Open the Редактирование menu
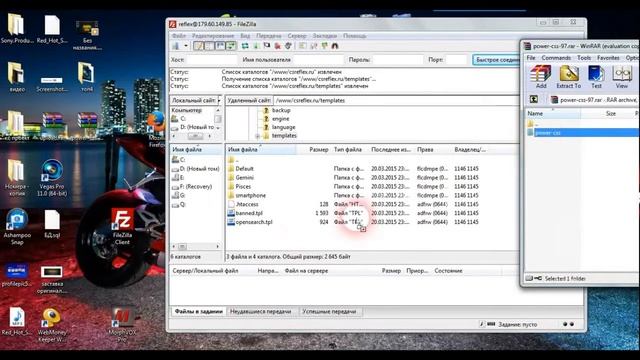 tap(213, 36)
